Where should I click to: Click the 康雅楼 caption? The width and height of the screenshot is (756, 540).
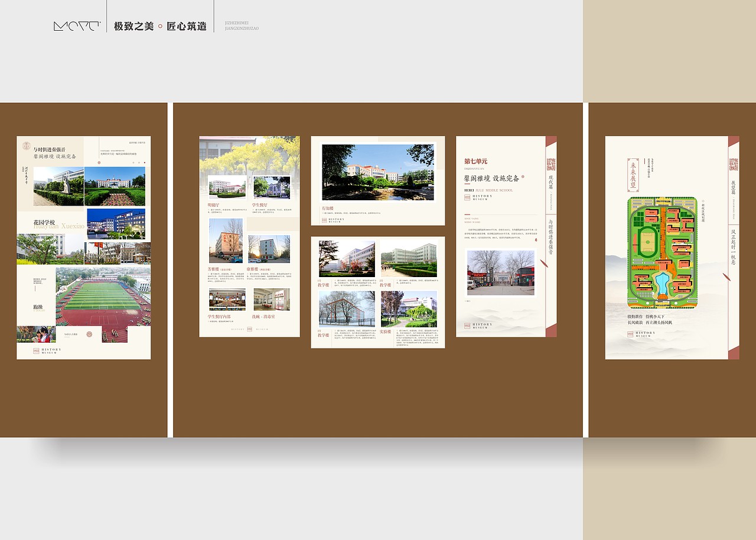point(252,269)
